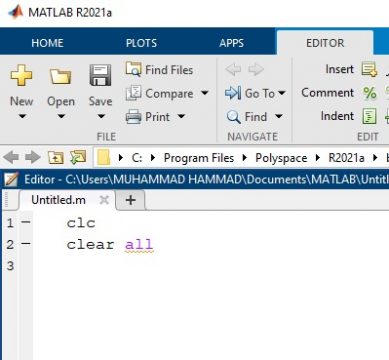Expand the Print dropdown arrow
Screen dimensions: 389x360
click(181, 116)
